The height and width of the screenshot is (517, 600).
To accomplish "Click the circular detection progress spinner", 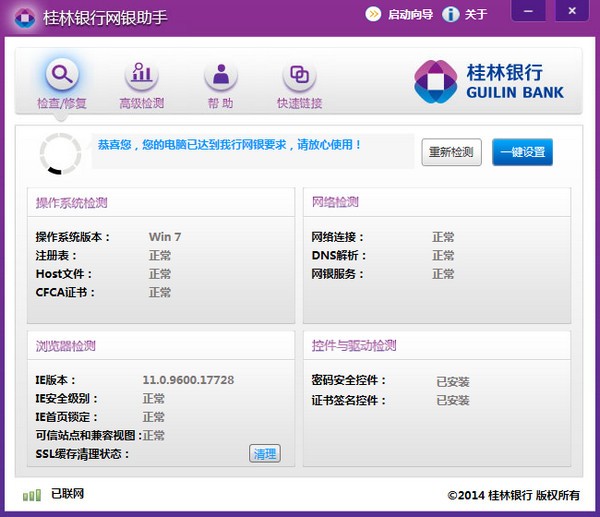I will (x=60, y=153).
